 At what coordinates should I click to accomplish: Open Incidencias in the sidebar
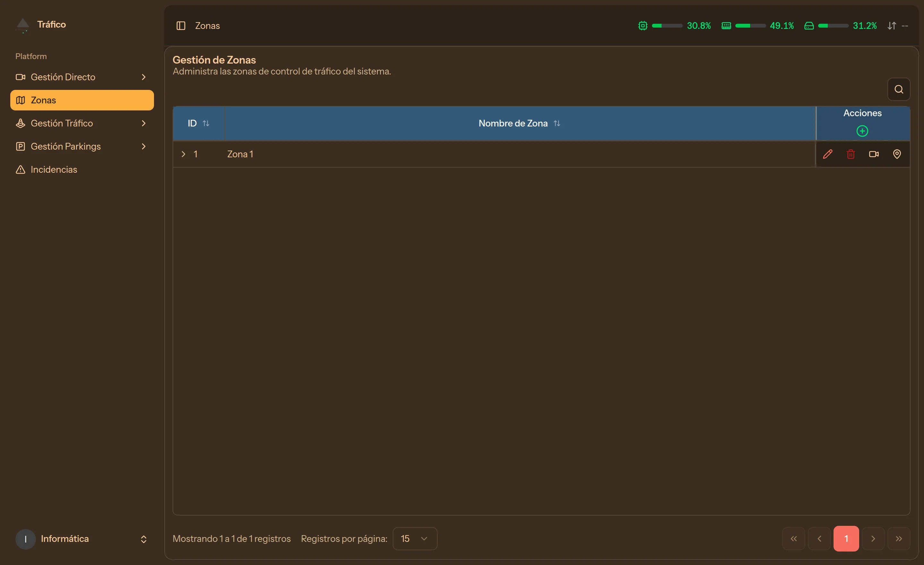82,169
